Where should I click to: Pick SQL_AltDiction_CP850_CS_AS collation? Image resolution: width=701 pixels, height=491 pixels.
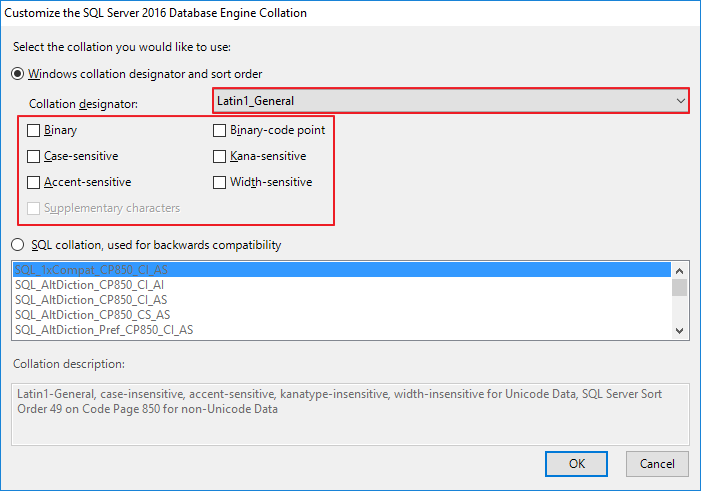coord(342,315)
